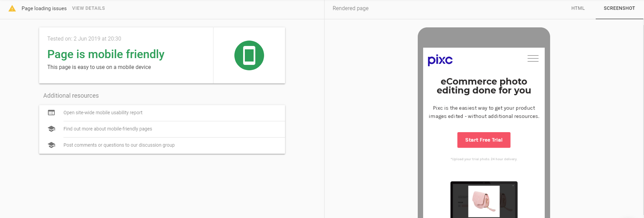Click the icon beside the site-wide usability report

point(51,113)
